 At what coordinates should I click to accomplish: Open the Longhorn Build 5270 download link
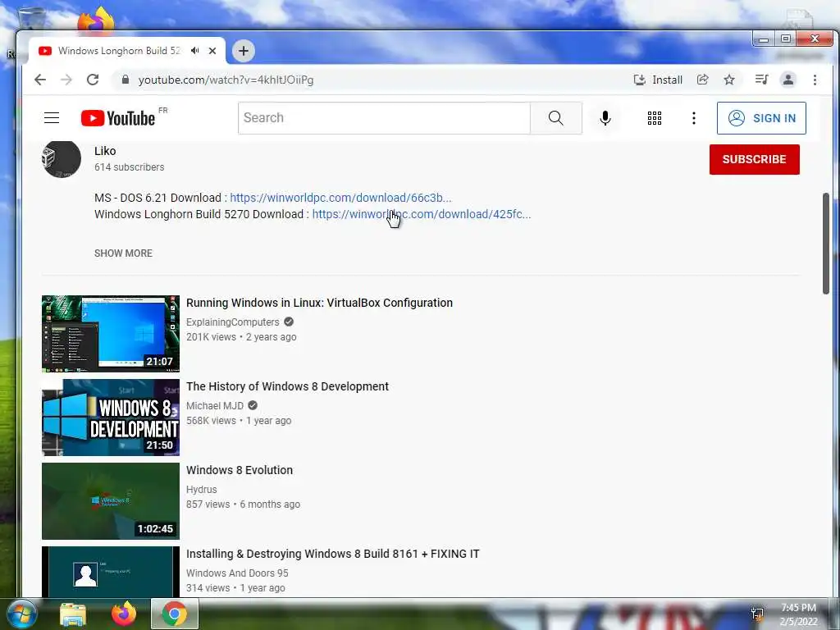pos(422,214)
